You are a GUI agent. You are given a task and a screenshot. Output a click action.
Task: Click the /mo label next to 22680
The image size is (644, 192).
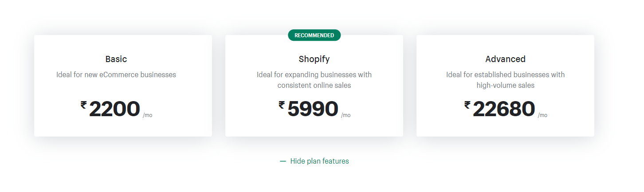pos(542,115)
